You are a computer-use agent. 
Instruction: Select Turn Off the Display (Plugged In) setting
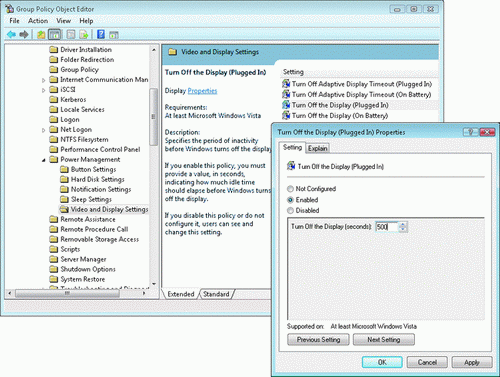(335, 105)
